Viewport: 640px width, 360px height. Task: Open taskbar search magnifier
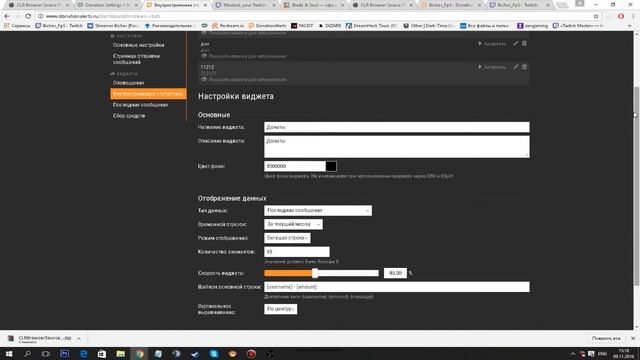[x=27, y=354]
